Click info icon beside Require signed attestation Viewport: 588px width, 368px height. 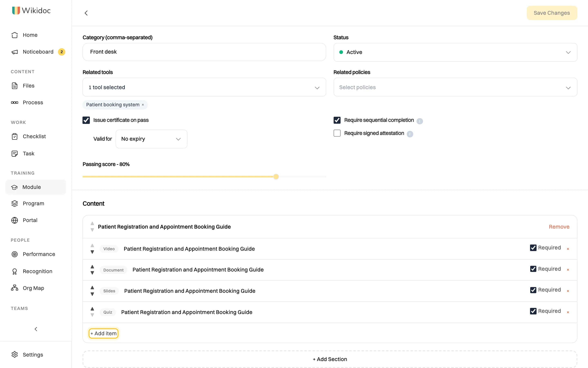pos(410,134)
